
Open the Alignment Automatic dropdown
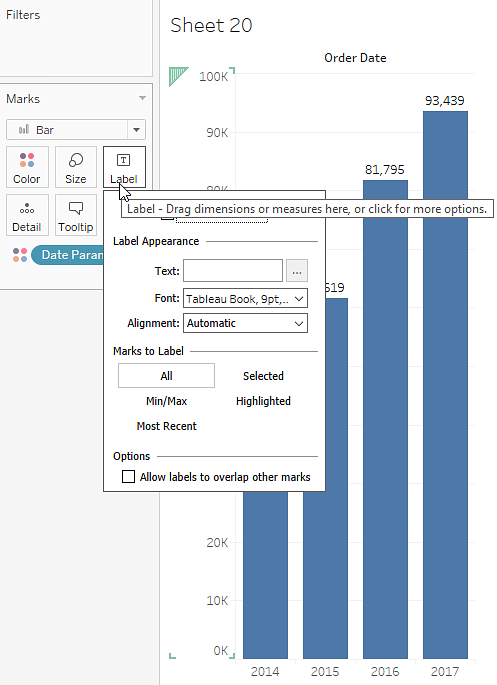245,323
